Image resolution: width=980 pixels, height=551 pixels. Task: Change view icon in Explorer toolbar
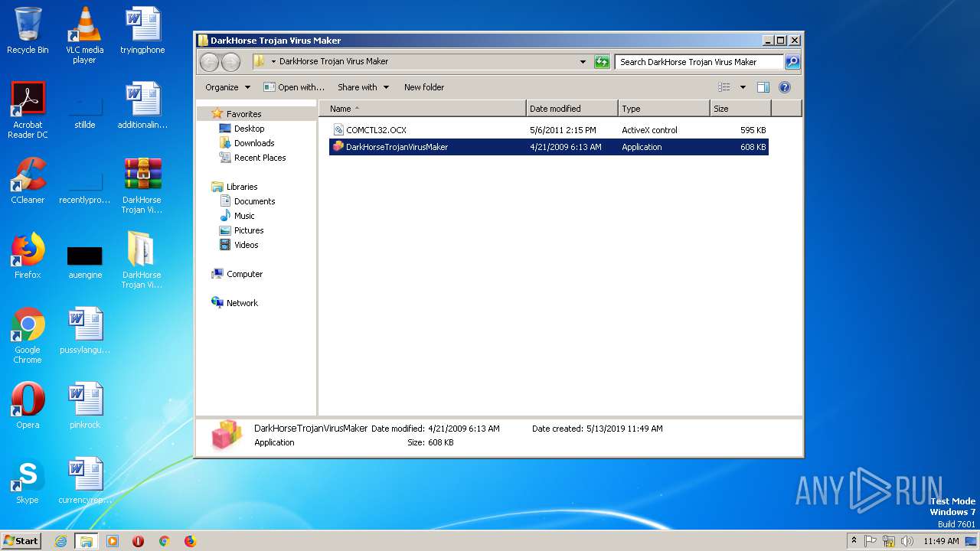(724, 87)
